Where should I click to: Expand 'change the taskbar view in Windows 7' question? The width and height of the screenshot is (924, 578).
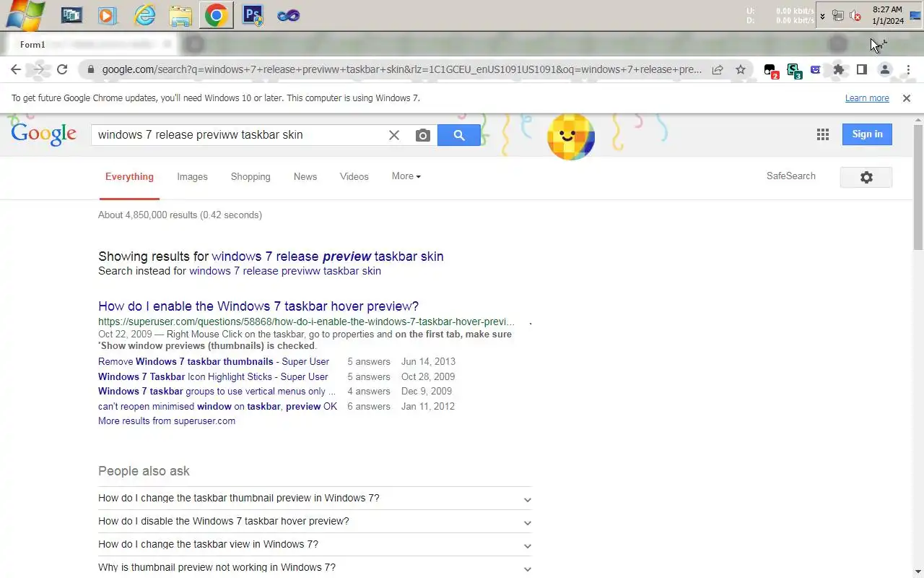point(315,545)
